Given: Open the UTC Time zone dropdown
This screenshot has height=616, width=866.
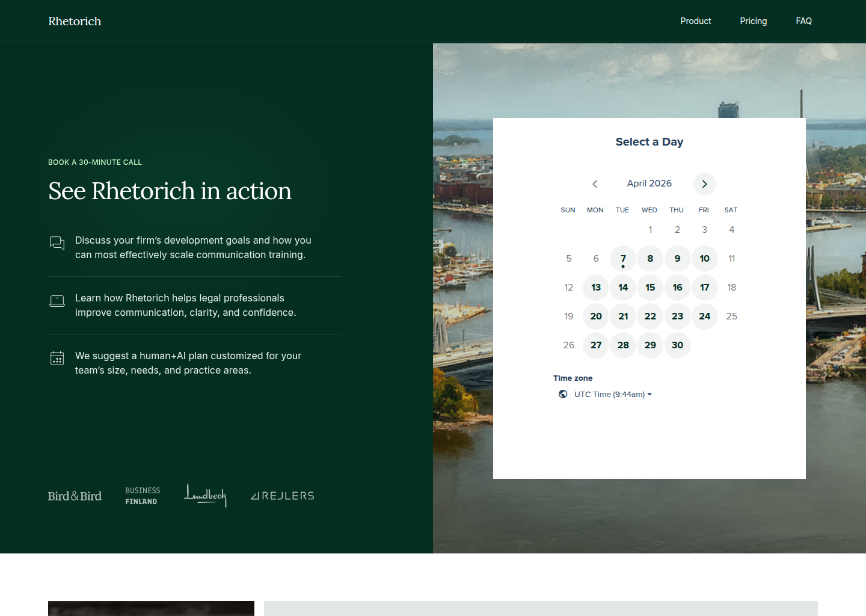Looking at the screenshot, I should (613, 395).
